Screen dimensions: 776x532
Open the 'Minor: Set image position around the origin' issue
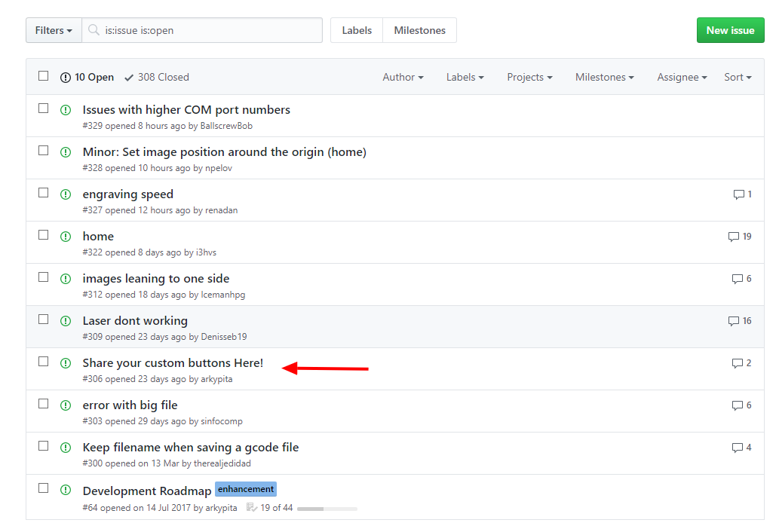[x=224, y=152]
